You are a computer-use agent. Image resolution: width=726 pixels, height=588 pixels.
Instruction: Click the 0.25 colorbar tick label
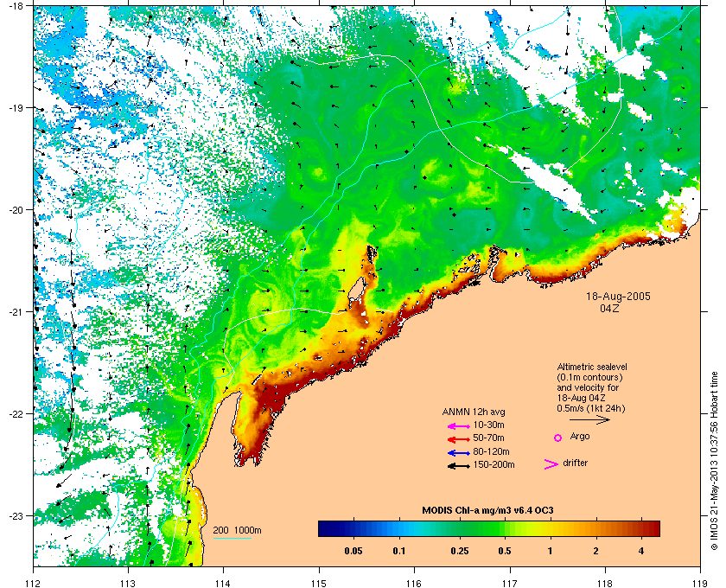(x=459, y=552)
